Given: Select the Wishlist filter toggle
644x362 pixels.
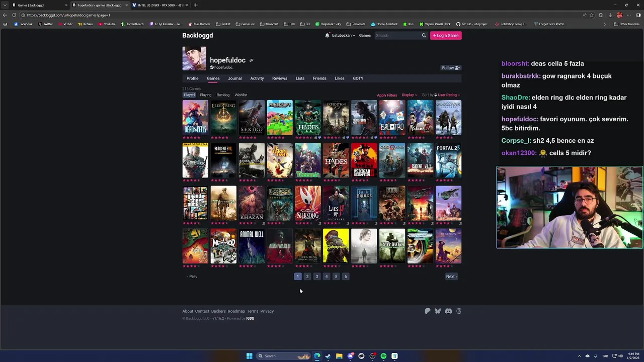Looking at the screenshot, I should (241, 95).
